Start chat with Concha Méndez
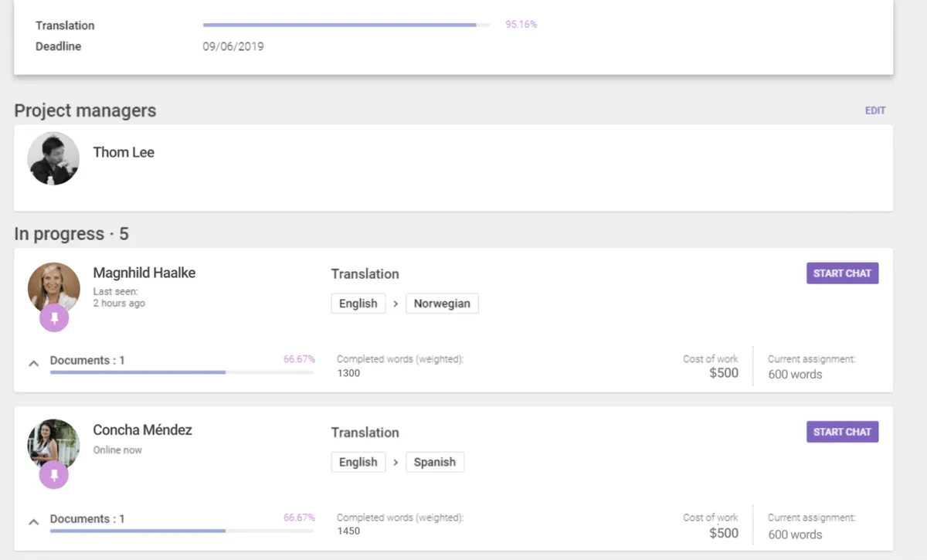The image size is (927, 560). click(842, 432)
